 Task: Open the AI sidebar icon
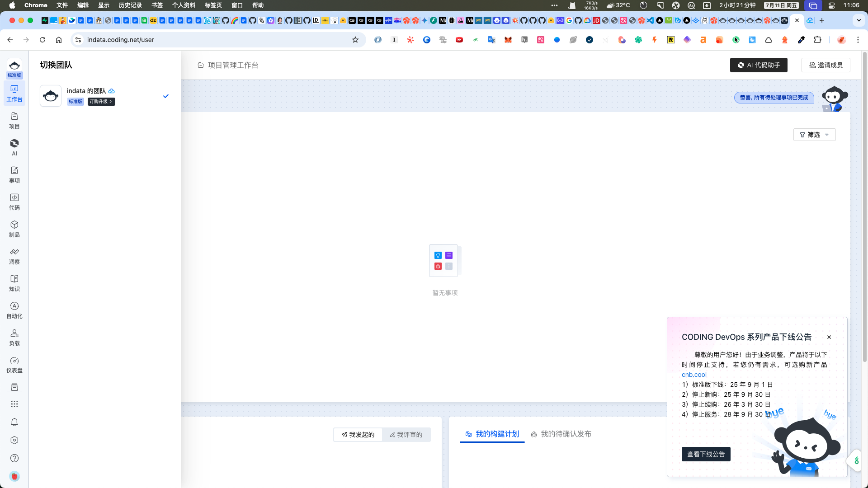point(14,148)
